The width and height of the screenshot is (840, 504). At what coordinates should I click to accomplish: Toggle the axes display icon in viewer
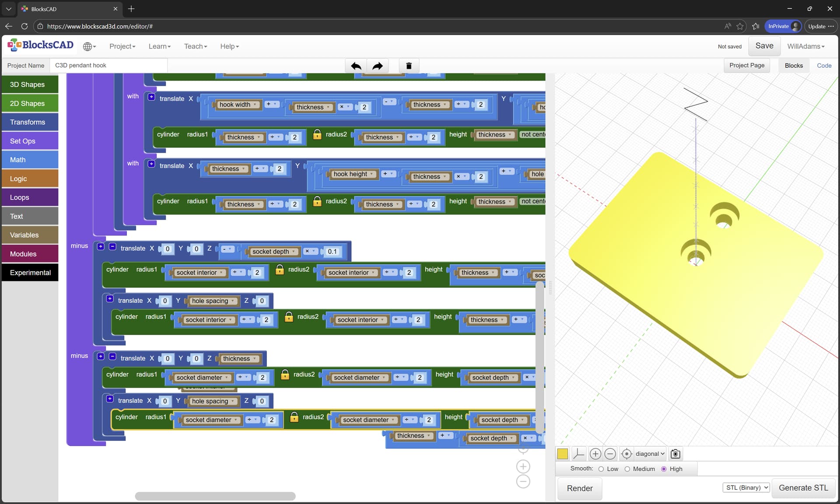pyautogui.click(x=578, y=454)
